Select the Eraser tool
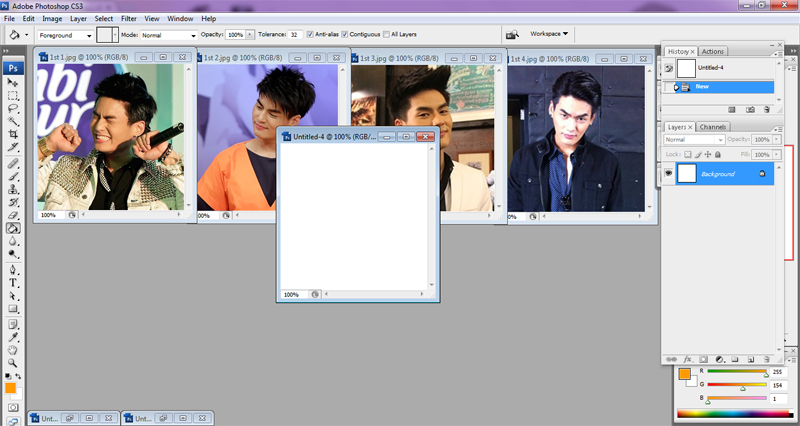800x426 pixels. (x=13, y=215)
